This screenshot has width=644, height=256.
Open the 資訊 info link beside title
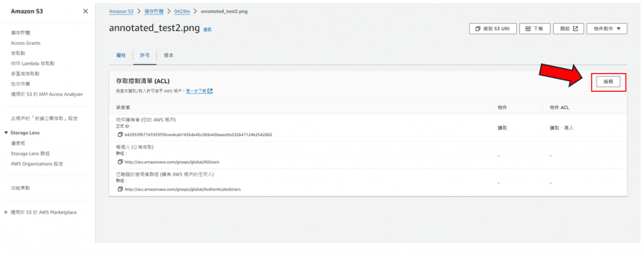pyautogui.click(x=208, y=30)
